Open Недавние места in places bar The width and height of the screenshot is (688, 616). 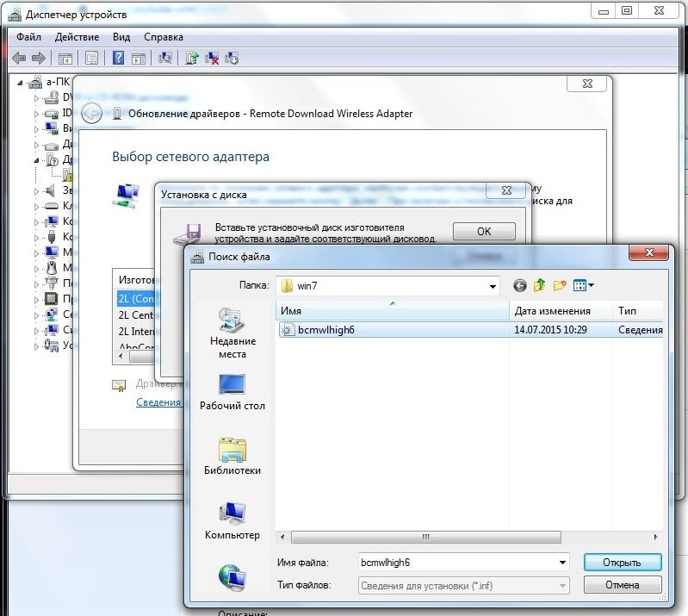click(x=232, y=333)
